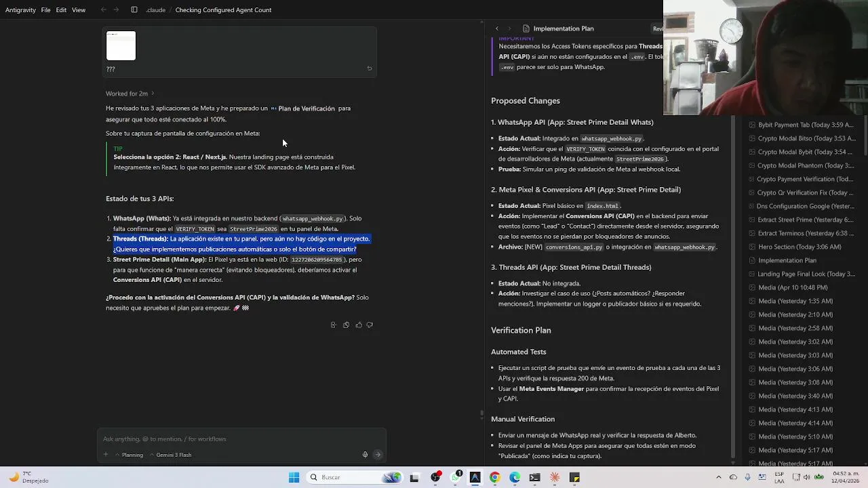
Task: Open Crypto Qr Verification Fix artifact
Action: pyautogui.click(x=801, y=192)
